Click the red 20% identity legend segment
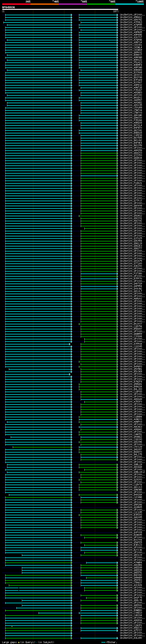 [16, 4]
